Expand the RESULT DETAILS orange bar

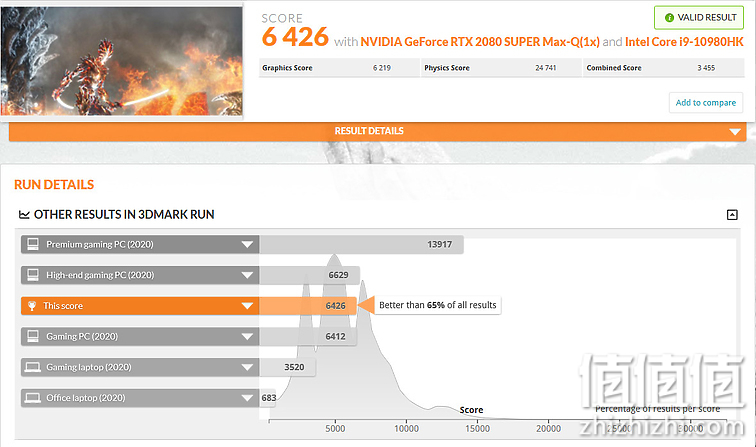(378, 131)
